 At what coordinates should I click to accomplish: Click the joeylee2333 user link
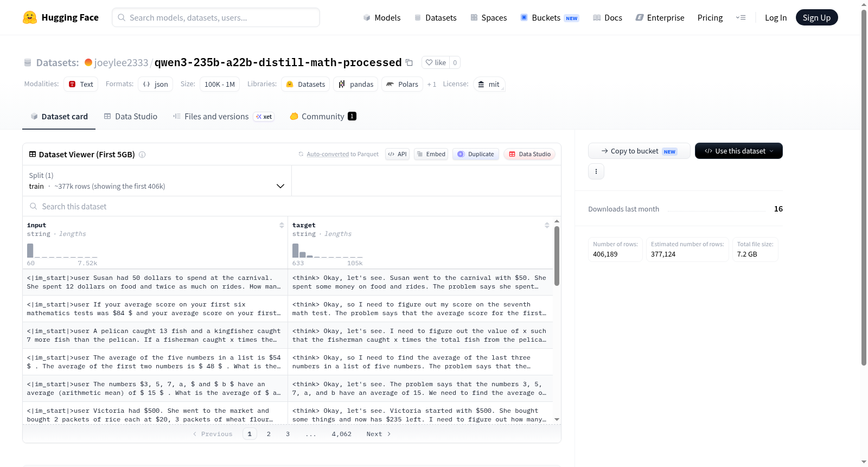pyautogui.click(x=121, y=63)
